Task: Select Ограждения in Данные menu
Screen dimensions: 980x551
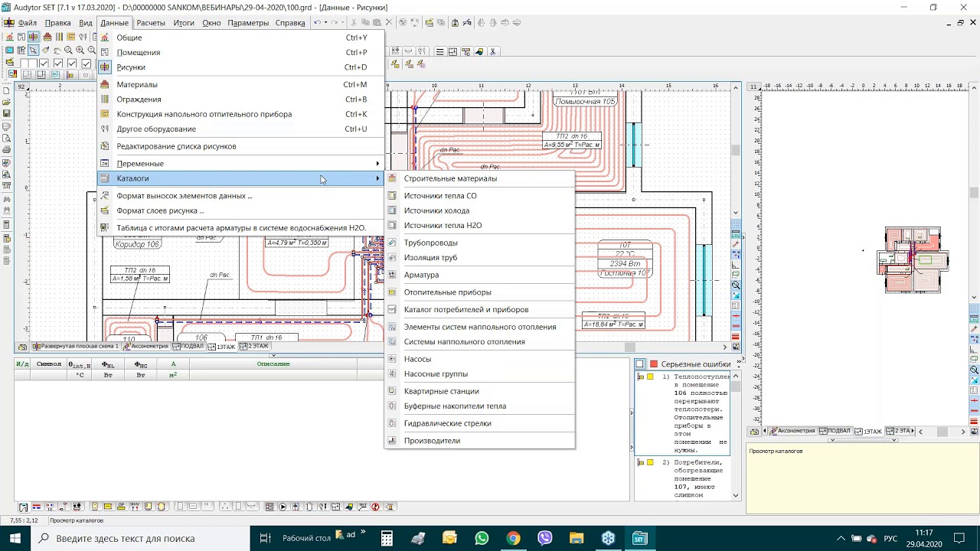Action: (139, 99)
